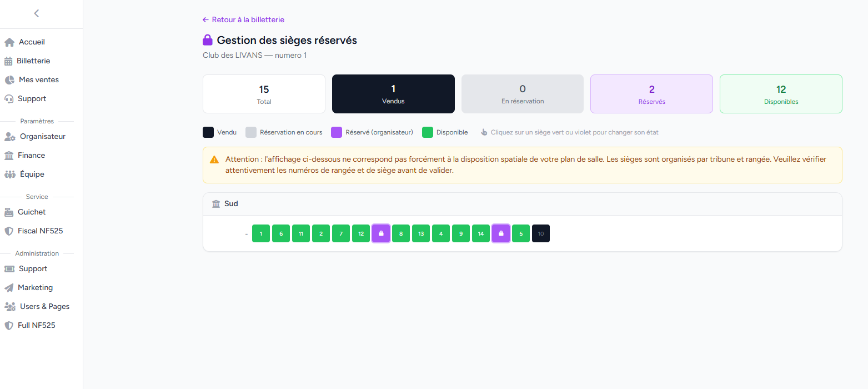The image size is (868, 389).
Task: Select the Réservés count card
Action: click(x=651, y=93)
